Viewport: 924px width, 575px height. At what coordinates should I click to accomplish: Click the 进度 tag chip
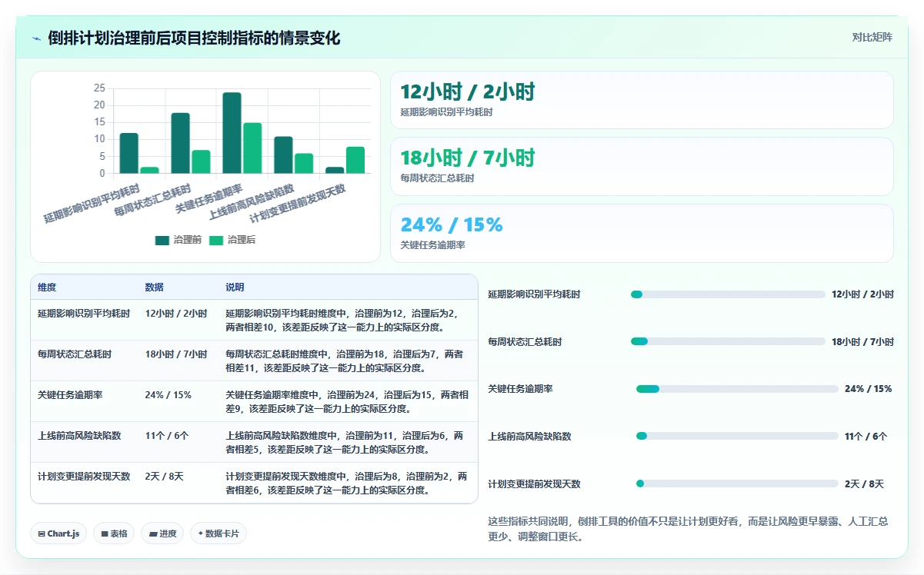point(162,533)
